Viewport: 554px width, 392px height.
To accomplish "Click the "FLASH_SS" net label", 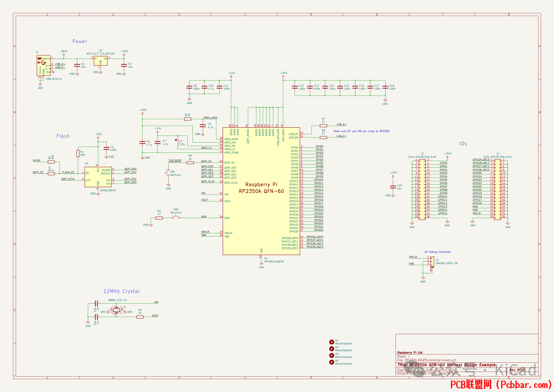I will 68,172.
